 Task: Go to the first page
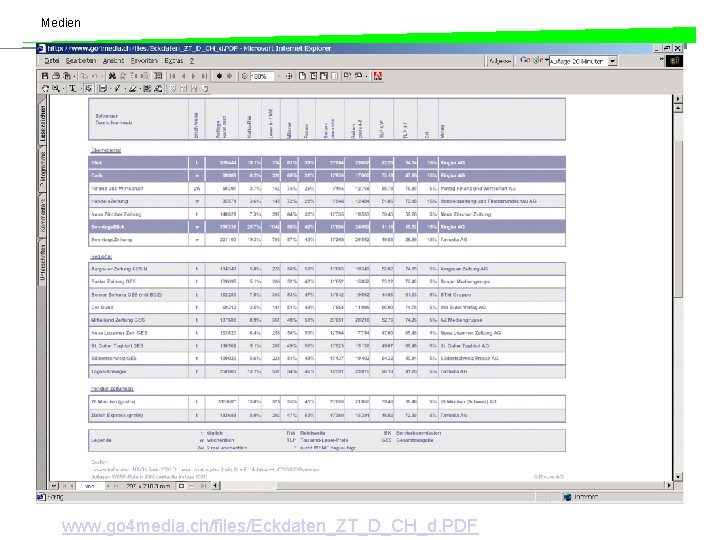(x=173, y=76)
